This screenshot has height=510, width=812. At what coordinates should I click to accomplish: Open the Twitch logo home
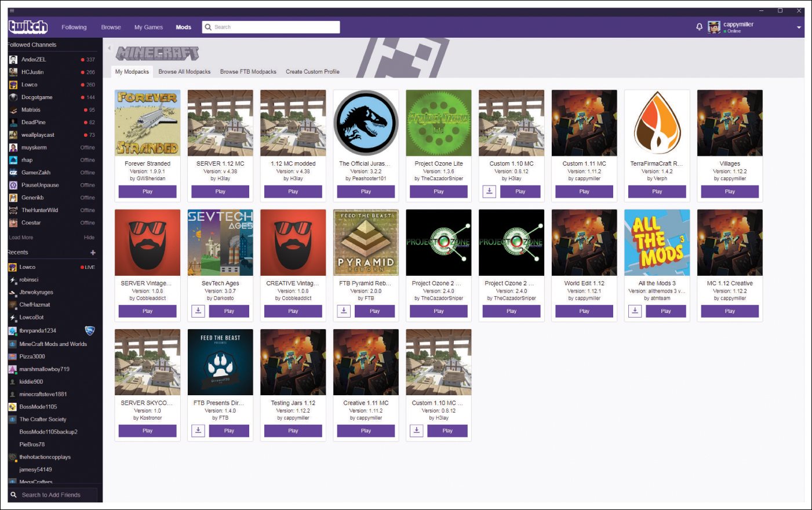pyautogui.click(x=28, y=27)
